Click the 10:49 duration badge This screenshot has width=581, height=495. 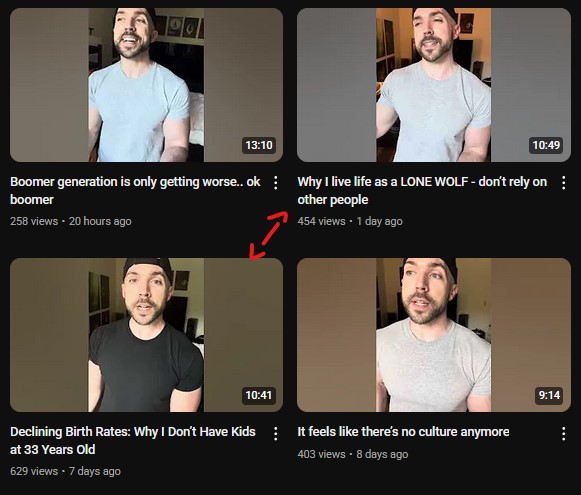pyautogui.click(x=546, y=145)
